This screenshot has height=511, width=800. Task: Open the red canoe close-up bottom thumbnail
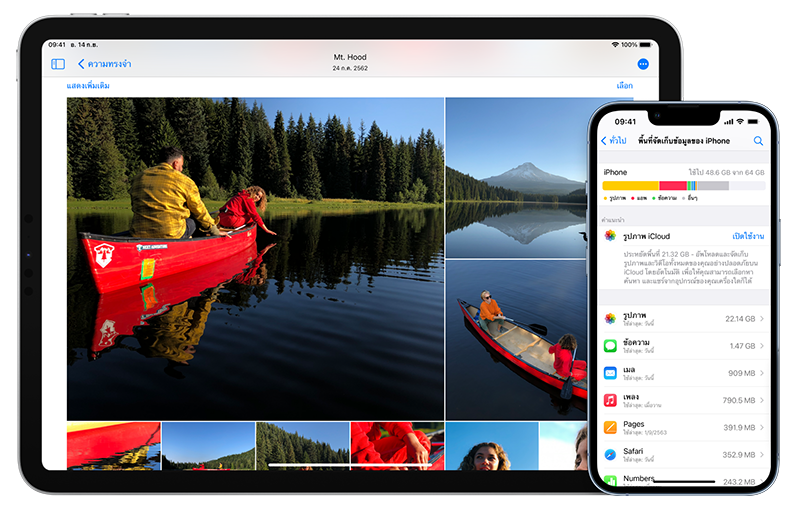tap(114, 446)
